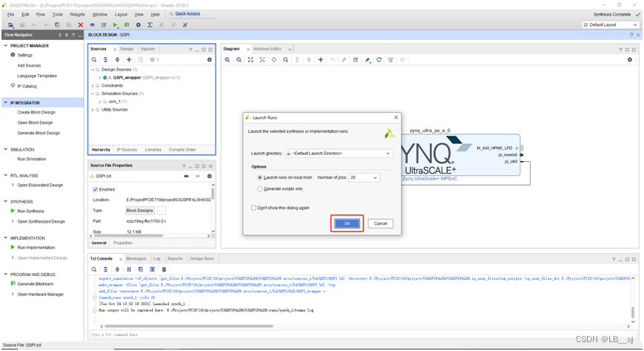Screen dimensions: 644x351
Task: Open Source File Properties gear icon
Action: (x=210, y=176)
